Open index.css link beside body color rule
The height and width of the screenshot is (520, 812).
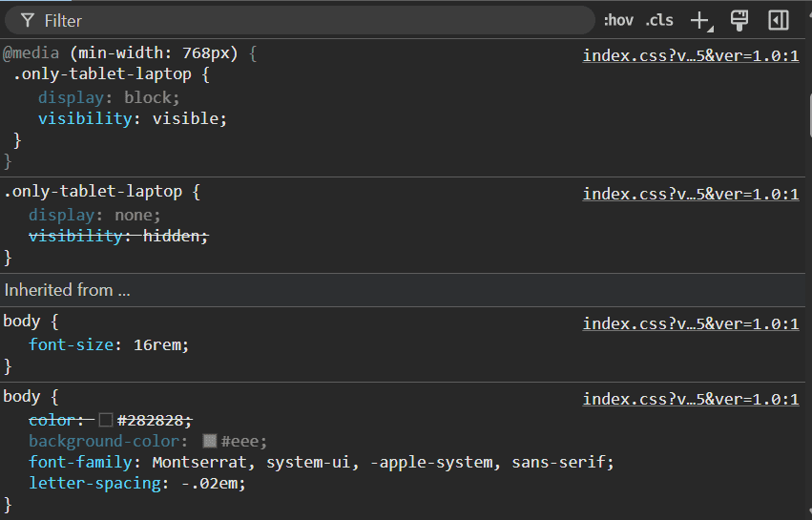(690, 399)
